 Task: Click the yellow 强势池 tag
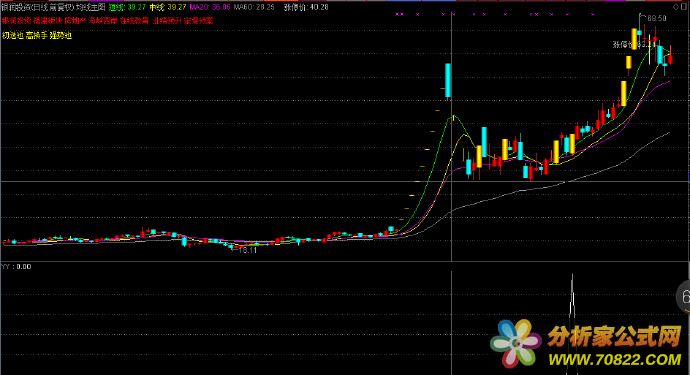61,36
